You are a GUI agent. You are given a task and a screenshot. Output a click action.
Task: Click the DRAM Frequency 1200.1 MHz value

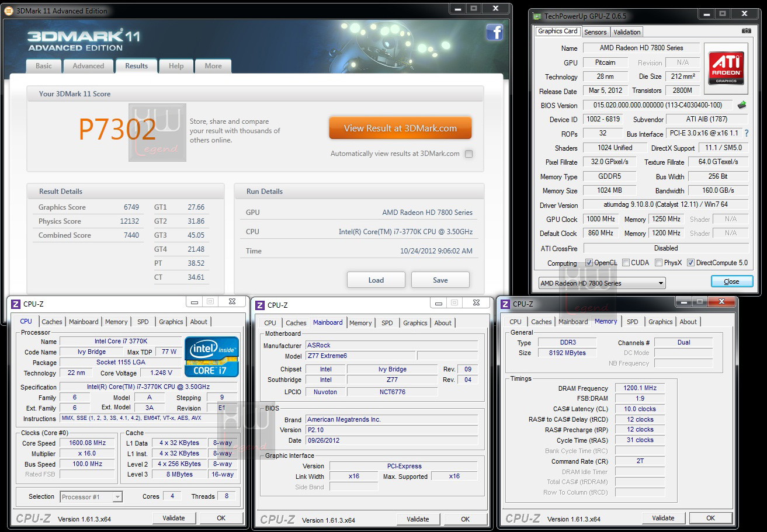[x=640, y=388]
